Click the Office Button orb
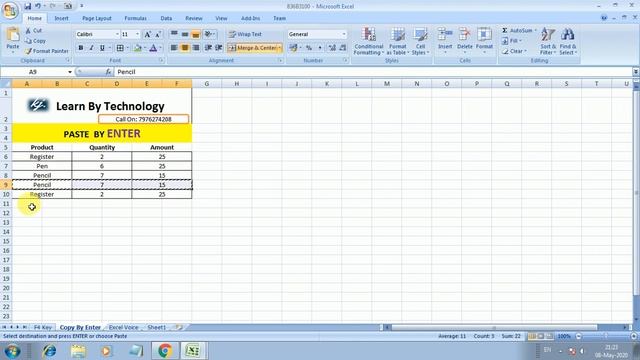 (x=10, y=10)
